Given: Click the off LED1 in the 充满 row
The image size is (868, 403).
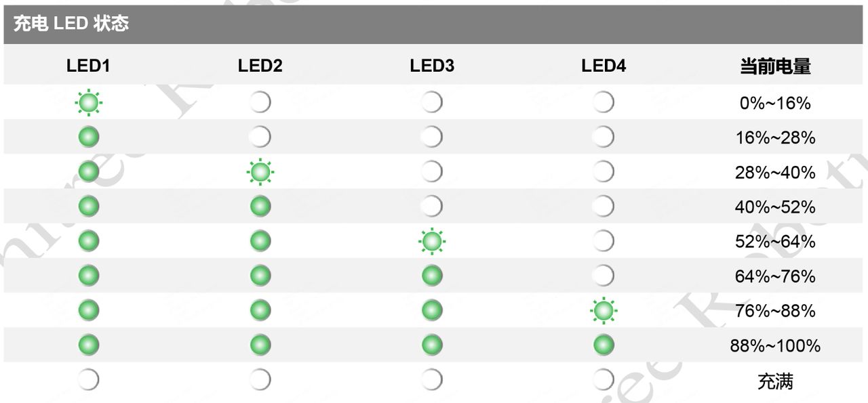Looking at the screenshot, I should pyautogui.click(x=88, y=380).
